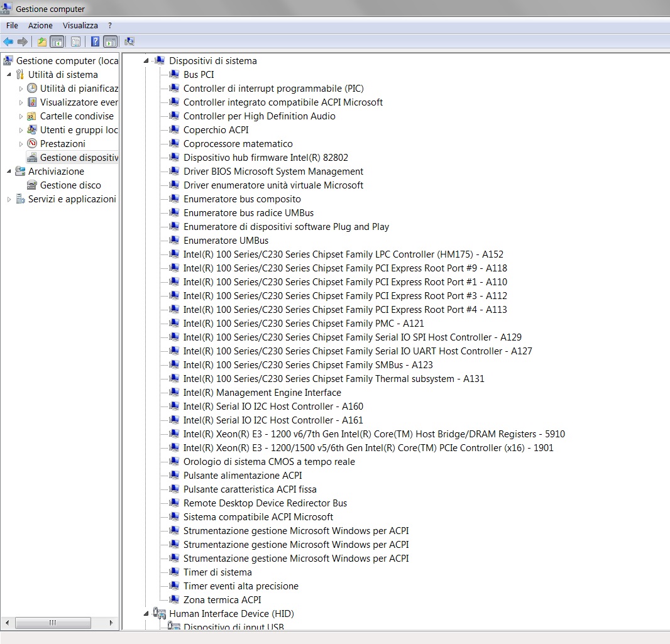Open the File menu
This screenshot has height=644, width=670.
pos(12,25)
